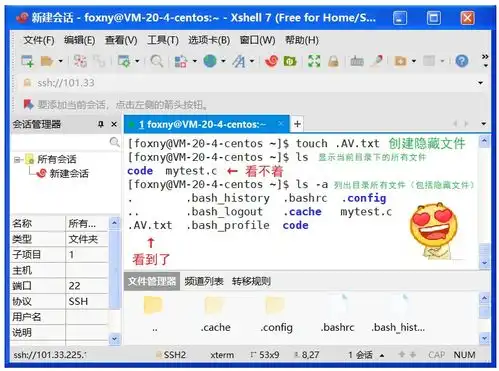Click session manager search field

[65, 142]
